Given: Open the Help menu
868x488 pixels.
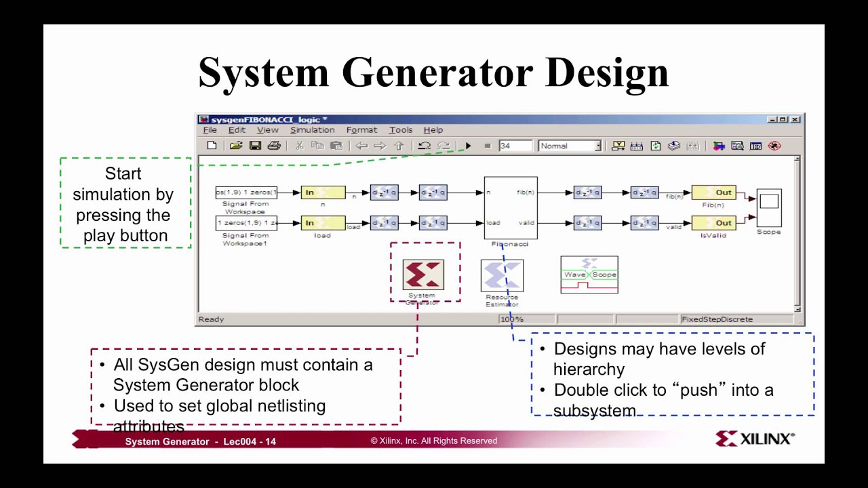Looking at the screenshot, I should (433, 130).
